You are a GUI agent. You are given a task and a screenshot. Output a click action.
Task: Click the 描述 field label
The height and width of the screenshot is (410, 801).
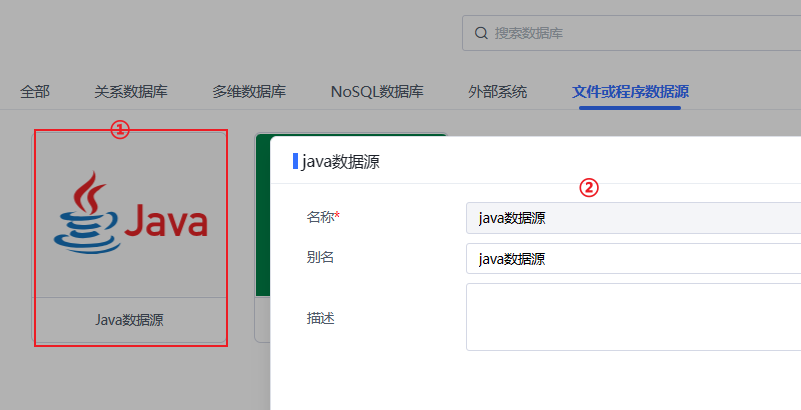(x=320, y=318)
